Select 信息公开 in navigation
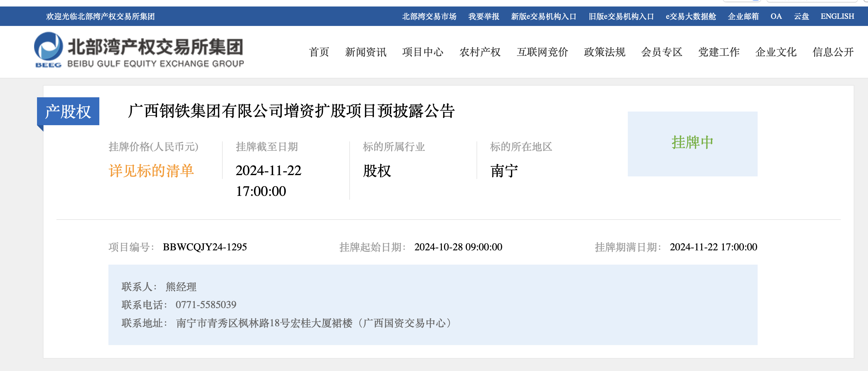The height and width of the screenshot is (371, 868). pos(833,52)
